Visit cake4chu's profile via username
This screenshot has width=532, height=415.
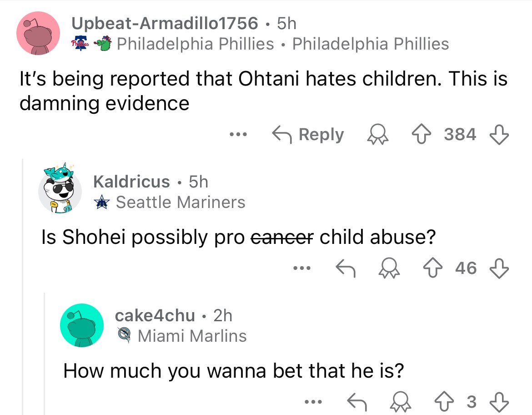pos(155,315)
